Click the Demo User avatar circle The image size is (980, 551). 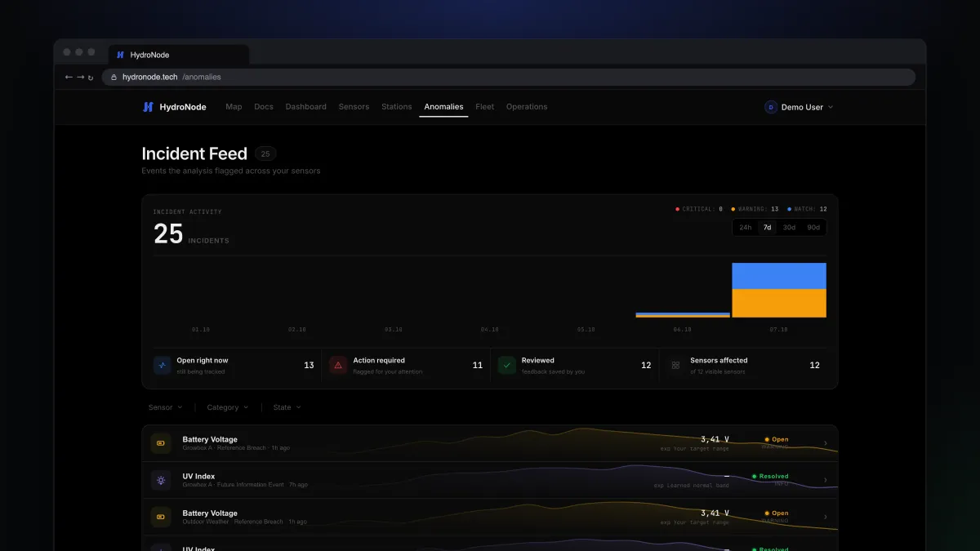pos(770,107)
